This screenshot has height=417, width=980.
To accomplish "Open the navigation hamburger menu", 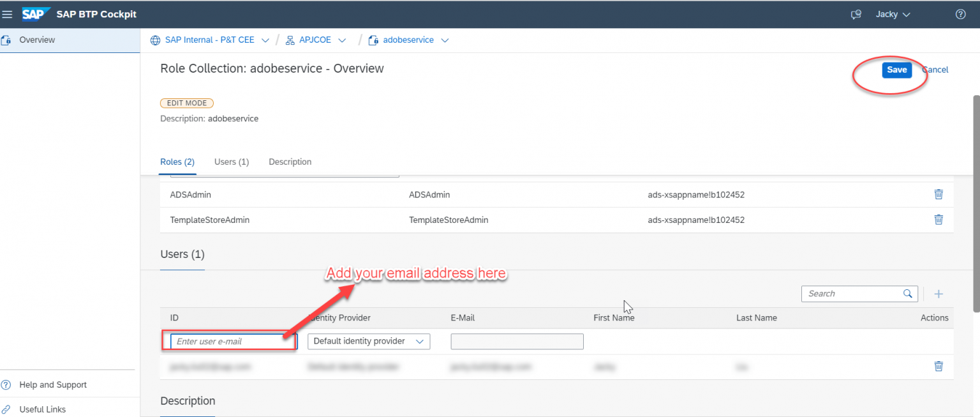I will (x=7, y=14).
